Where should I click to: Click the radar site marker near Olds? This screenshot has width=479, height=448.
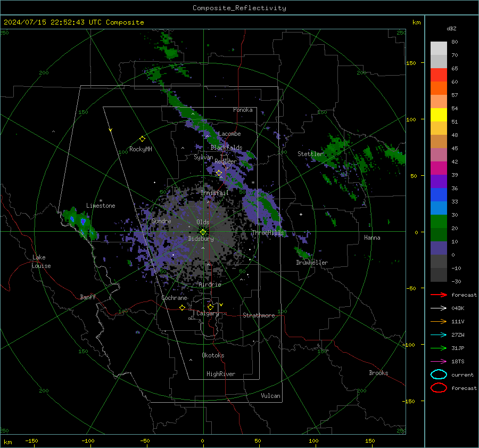[x=203, y=232]
